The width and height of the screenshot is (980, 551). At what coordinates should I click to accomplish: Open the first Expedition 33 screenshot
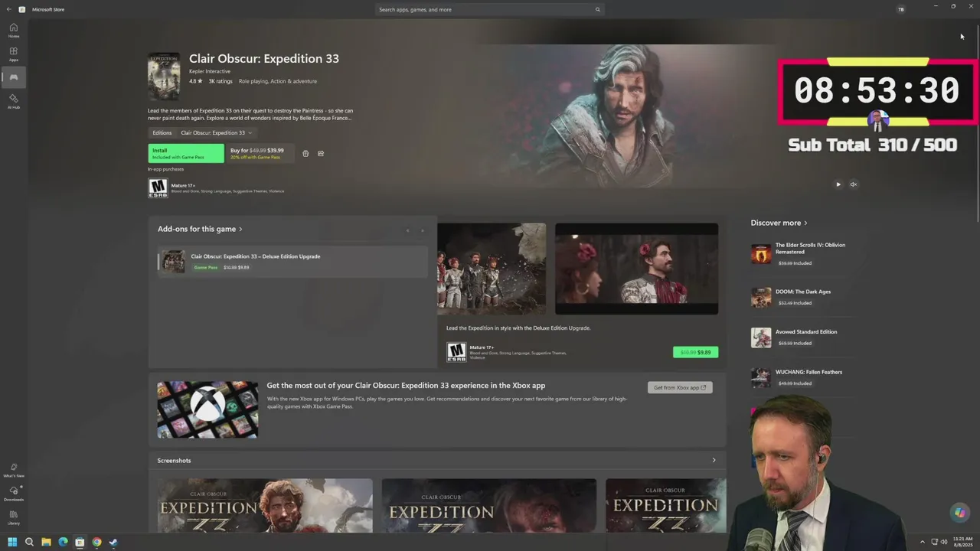[x=265, y=505]
